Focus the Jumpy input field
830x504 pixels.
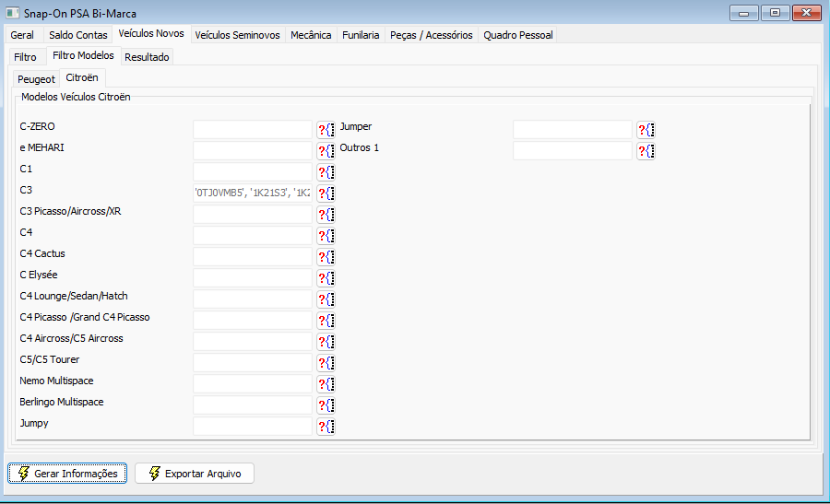pyautogui.click(x=253, y=426)
